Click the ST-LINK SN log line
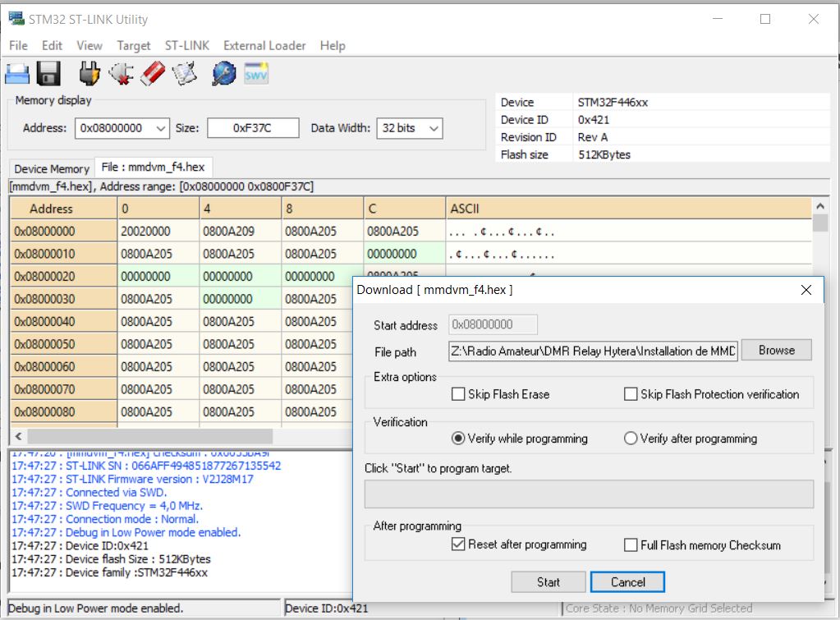The image size is (840, 620). (x=146, y=466)
